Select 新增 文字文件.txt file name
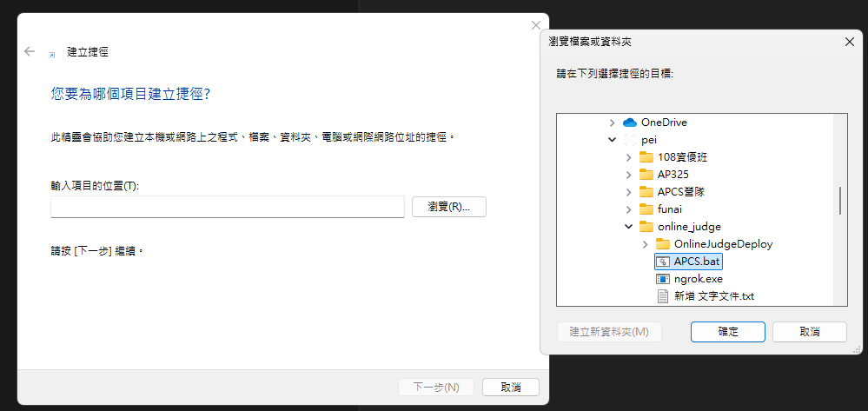868x411 pixels. [x=714, y=296]
